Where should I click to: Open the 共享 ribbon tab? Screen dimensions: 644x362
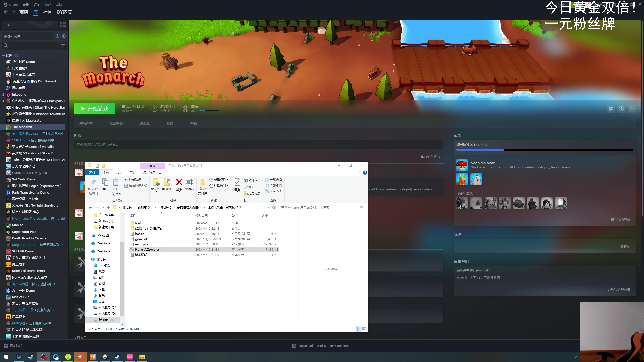(119, 172)
